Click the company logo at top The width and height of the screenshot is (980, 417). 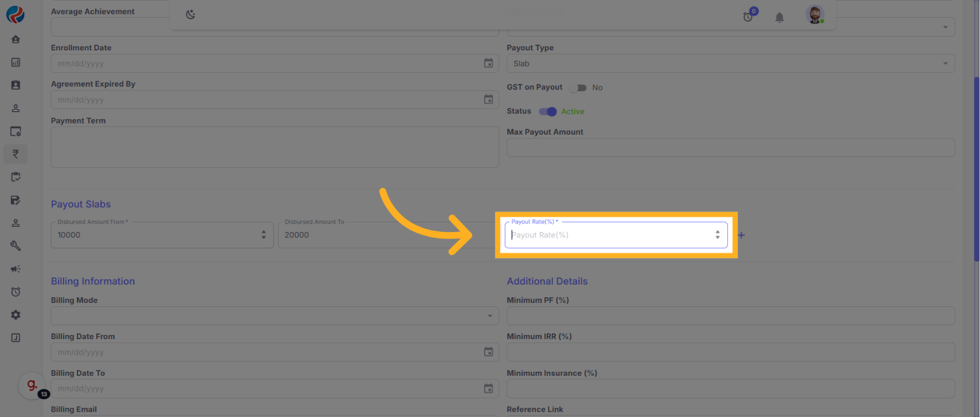pos(15,14)
